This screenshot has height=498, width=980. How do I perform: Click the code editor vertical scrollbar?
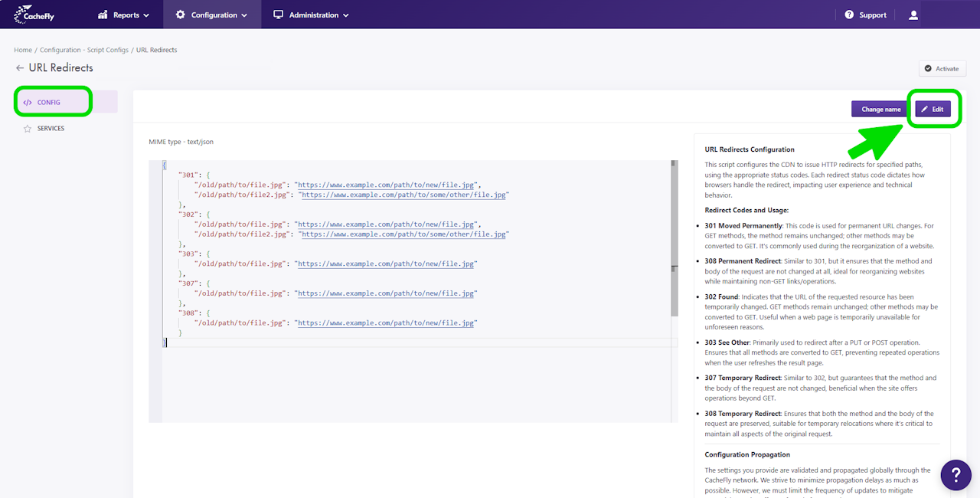(x=674, y=238)
